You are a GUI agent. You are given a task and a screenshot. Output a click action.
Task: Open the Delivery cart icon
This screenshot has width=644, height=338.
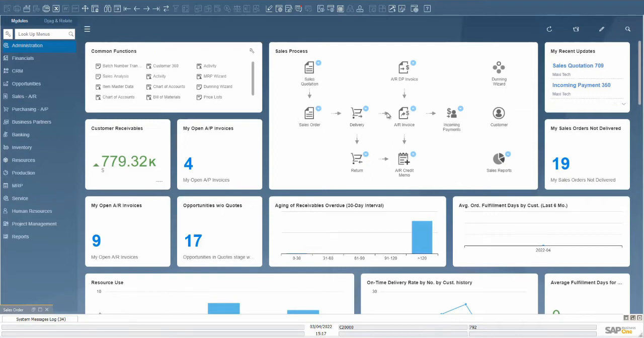pos(357,113)
